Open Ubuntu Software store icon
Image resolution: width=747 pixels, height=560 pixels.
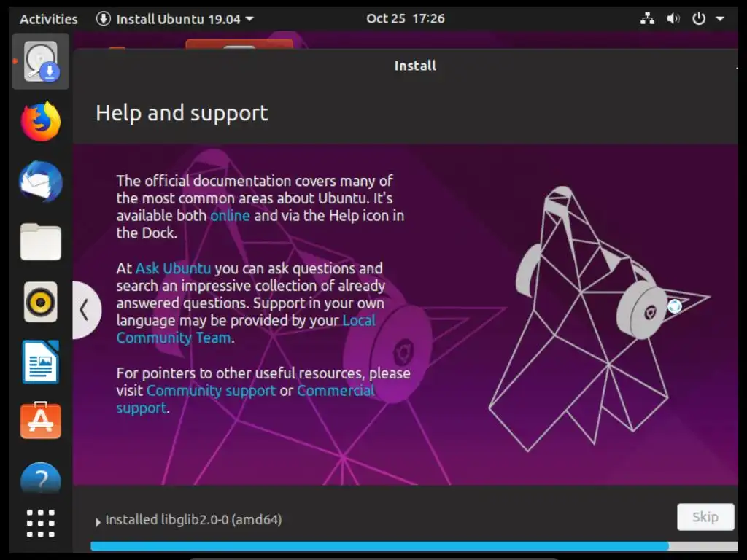pyautogui.click(x=41, y=421)
